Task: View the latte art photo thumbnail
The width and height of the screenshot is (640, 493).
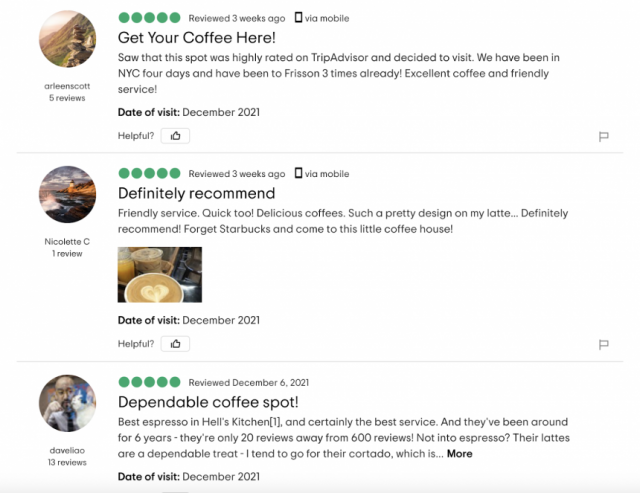Action: [160, 274]
